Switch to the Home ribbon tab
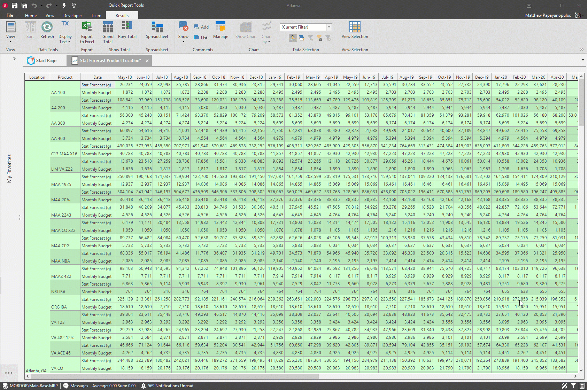The image size is (588, 390). [31, 15]
